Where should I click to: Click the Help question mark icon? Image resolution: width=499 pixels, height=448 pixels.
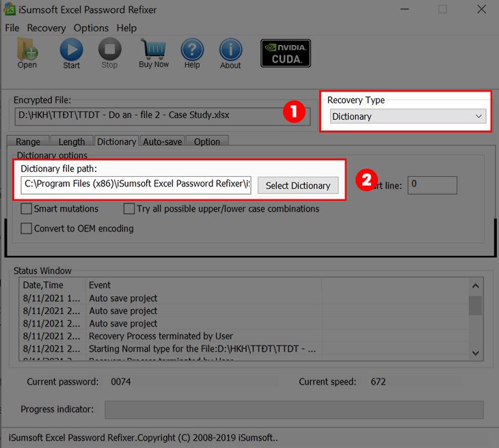[x=192, y=51]
